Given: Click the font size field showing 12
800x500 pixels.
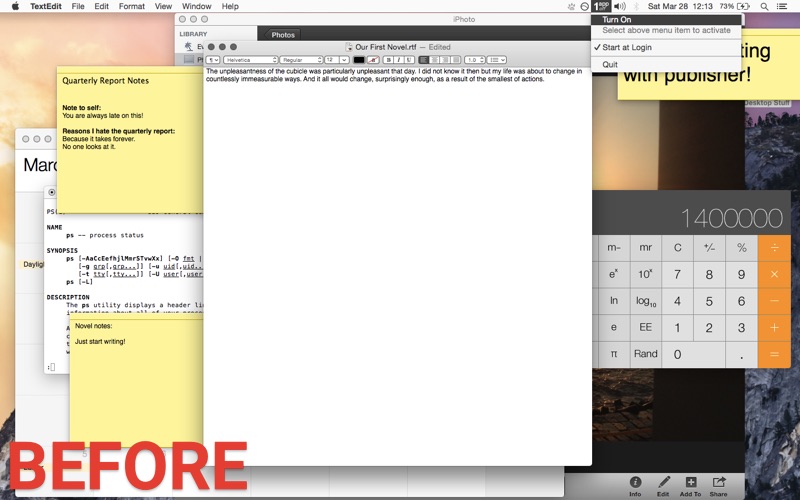Looking at the screenshot, I should point(332,60).
